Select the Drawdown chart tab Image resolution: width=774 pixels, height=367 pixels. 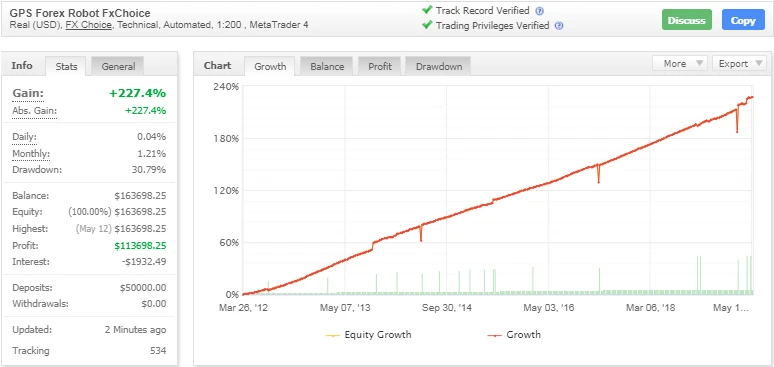coord(438,66)
